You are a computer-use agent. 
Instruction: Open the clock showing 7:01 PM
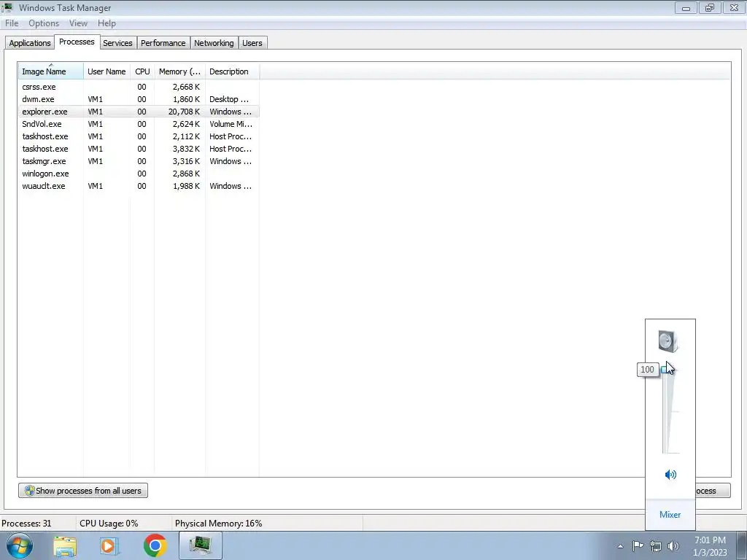click(710, 546)
